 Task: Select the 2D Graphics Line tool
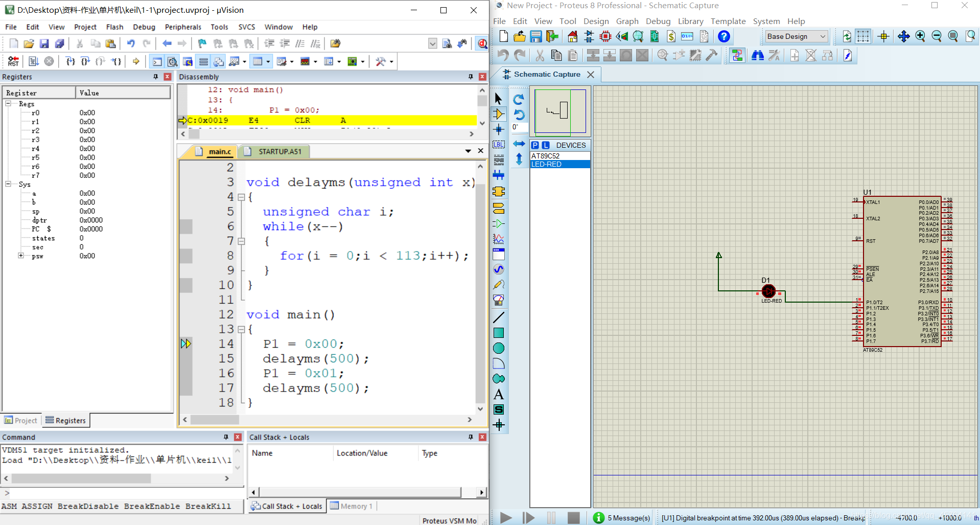pyautogui.click(x=499, y=317)
